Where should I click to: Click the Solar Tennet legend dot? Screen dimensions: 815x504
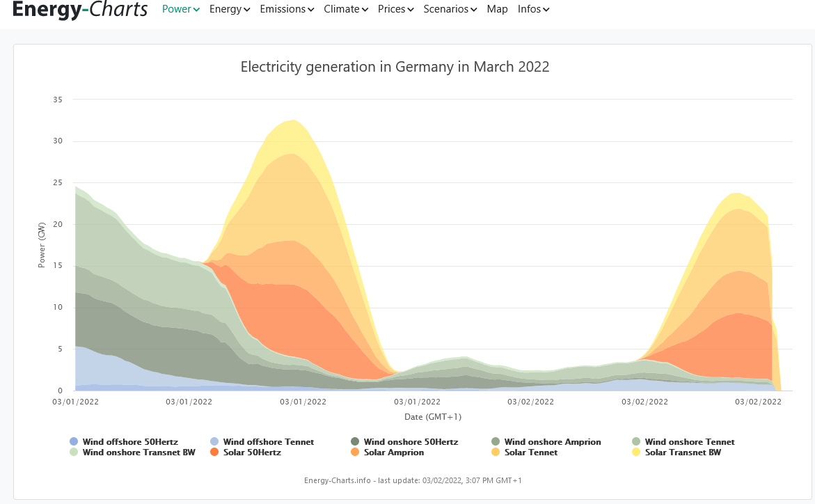(496, 452)
